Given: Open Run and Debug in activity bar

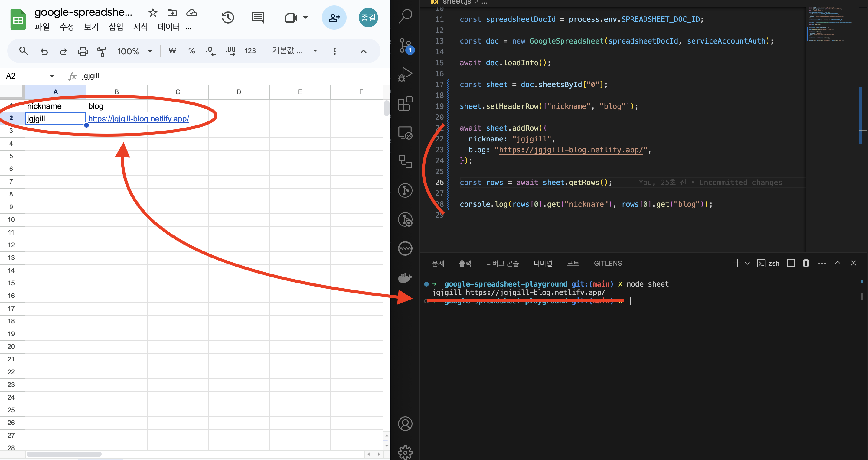Looking at the screenshot, I should point(405,74).
